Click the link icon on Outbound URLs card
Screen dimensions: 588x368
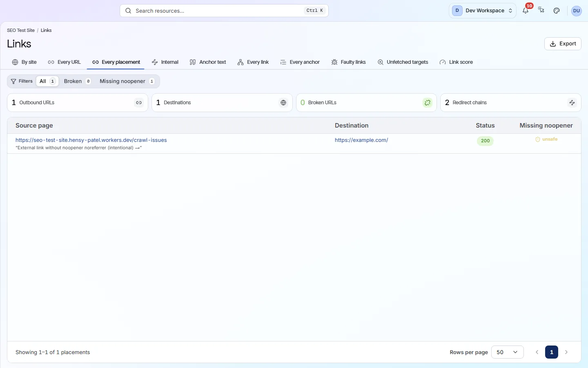(x=139, y=103)
